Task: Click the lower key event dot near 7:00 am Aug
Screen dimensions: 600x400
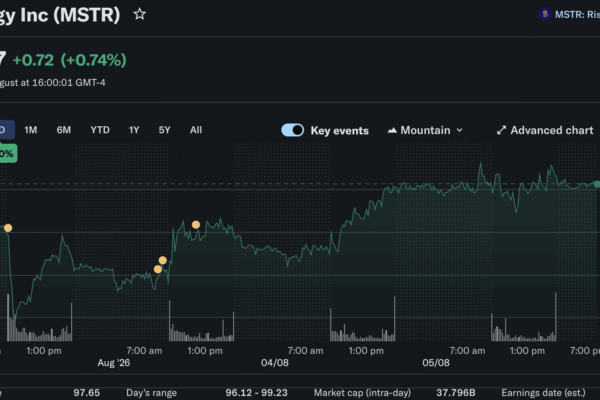Action: pyautogui.click(x=158, y=269)
